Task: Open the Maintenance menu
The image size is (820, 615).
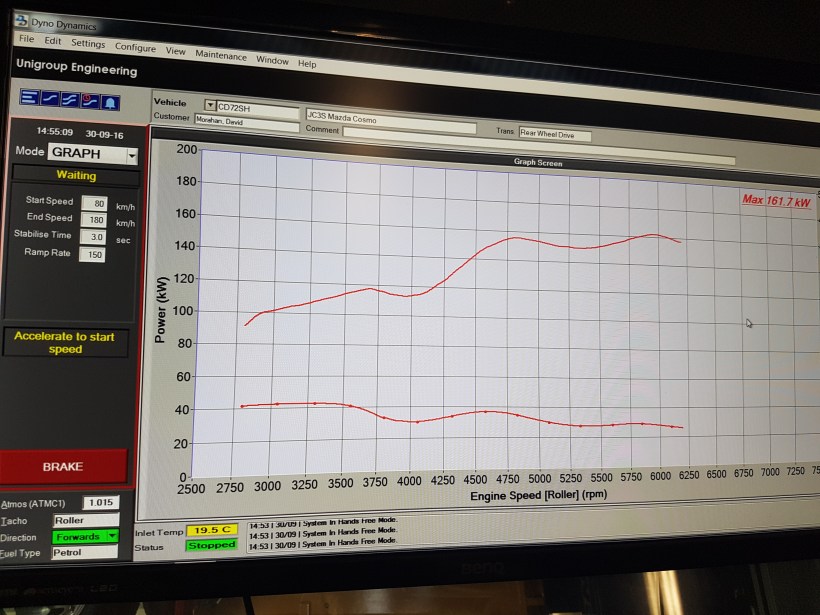Action: 220,55
